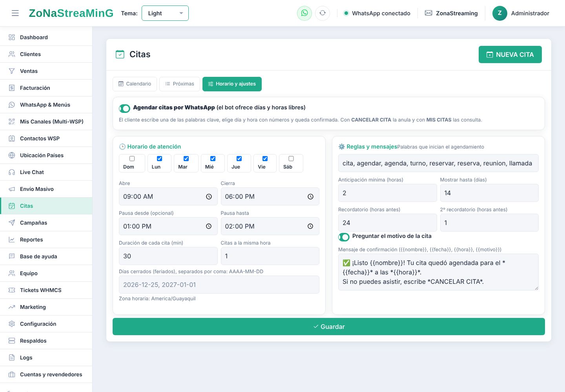
Task: Click the Guardar button
Action: coord(329,327)
